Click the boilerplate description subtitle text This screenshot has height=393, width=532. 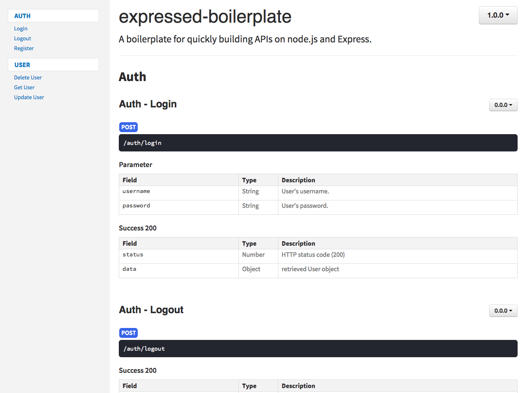[245, 39]
